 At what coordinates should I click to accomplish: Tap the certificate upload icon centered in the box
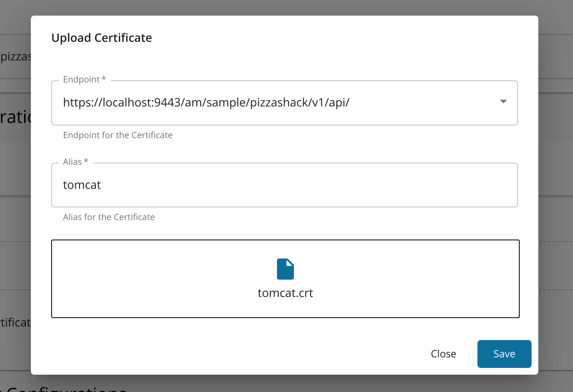click(285, 269)
